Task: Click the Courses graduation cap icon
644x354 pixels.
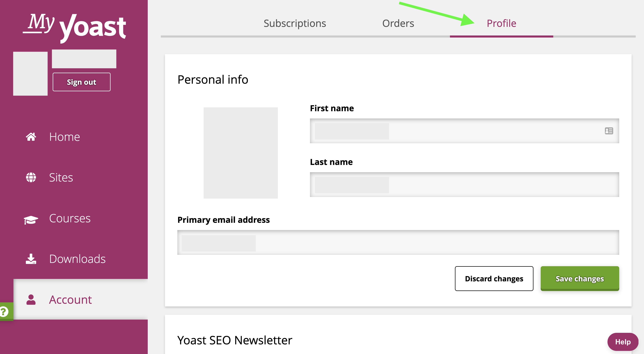Action: click(31, 218)
